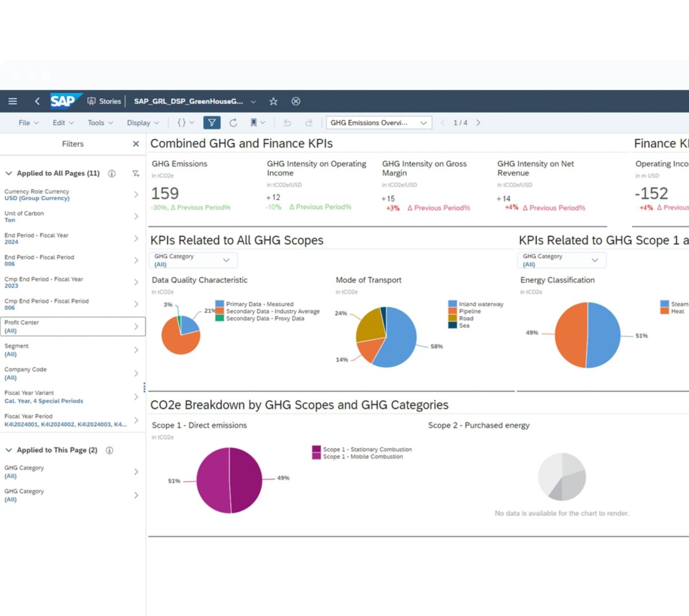The image size is (689, 616).
Task: Open the bookmark icon menu in toolbar
Action: coord(257,123)
